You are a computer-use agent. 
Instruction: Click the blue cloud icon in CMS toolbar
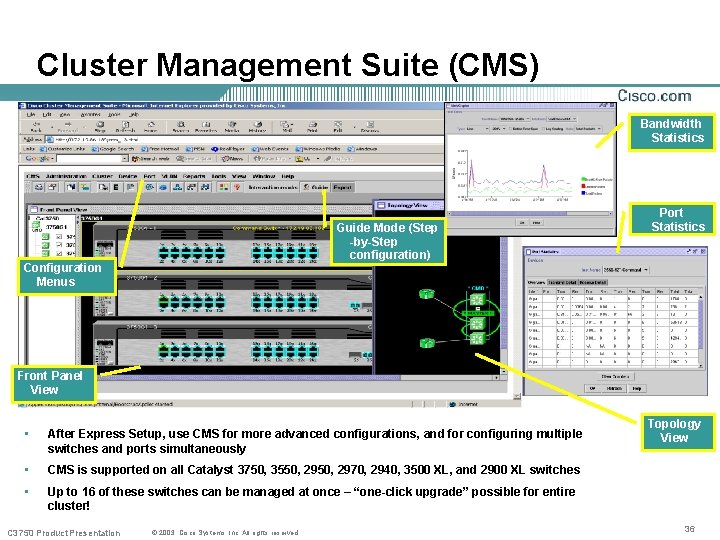[x=163, y=187]
